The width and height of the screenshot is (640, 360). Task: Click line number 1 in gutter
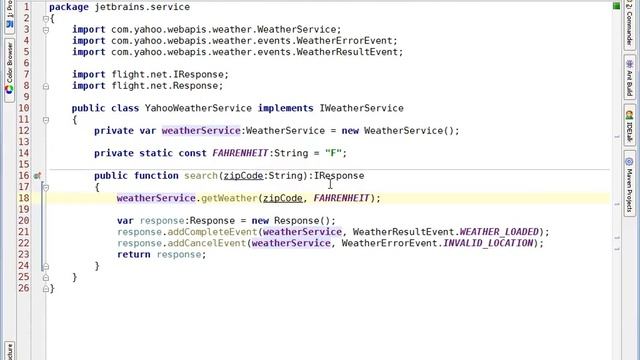coord(26,7)
